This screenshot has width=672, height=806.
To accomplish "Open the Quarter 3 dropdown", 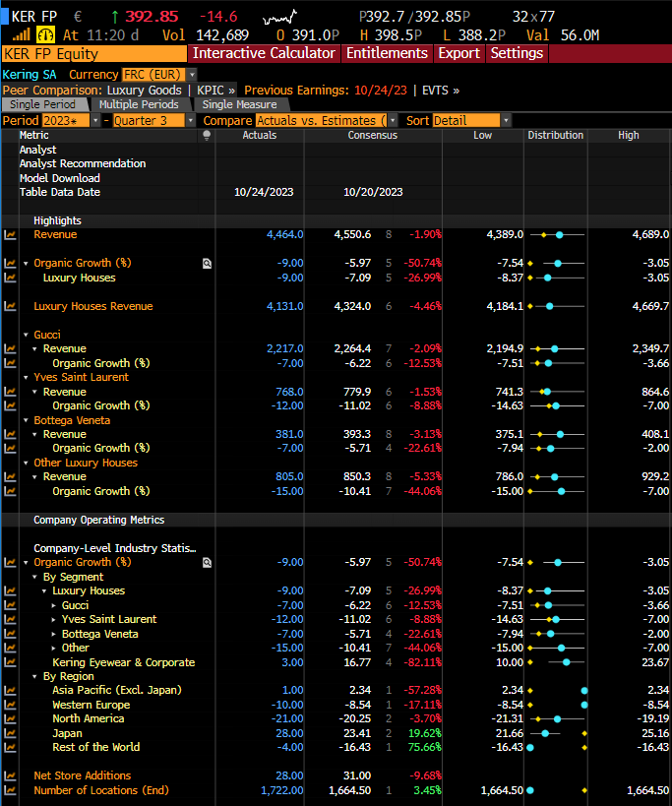I will pos(191,121).
